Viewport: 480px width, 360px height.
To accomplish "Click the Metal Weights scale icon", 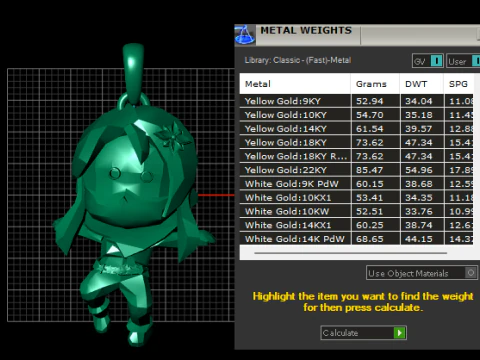I will (245, 35).
